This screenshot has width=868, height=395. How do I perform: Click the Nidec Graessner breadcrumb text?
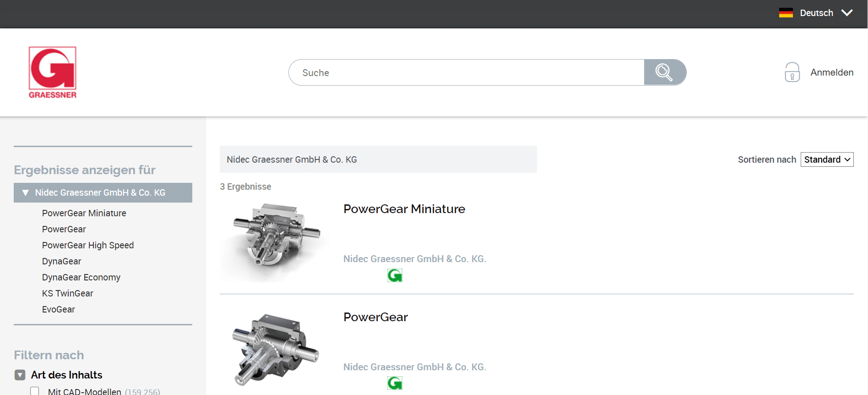click(x=292, y=159)
